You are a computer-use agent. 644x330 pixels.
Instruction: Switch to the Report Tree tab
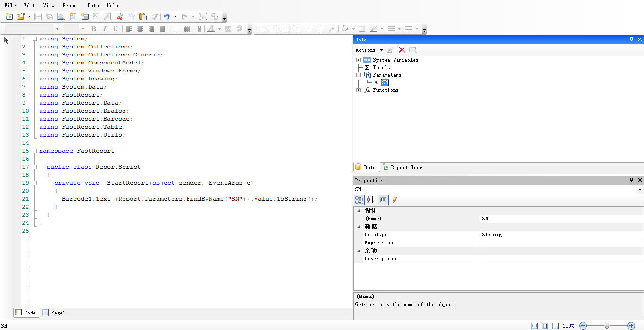click(403, 167)
